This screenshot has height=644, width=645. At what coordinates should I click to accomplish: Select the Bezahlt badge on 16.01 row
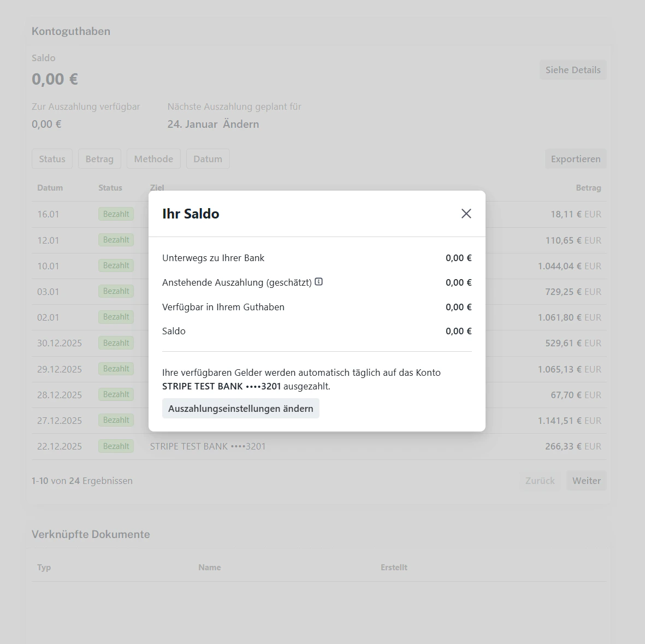(x=116, y=214)
